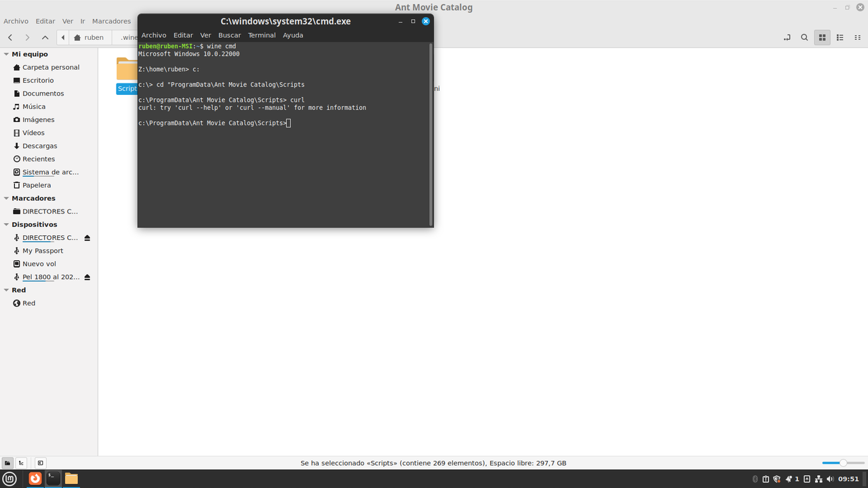
Task: Click the terminal vertical scrollbar
Action: pos(431,134)
